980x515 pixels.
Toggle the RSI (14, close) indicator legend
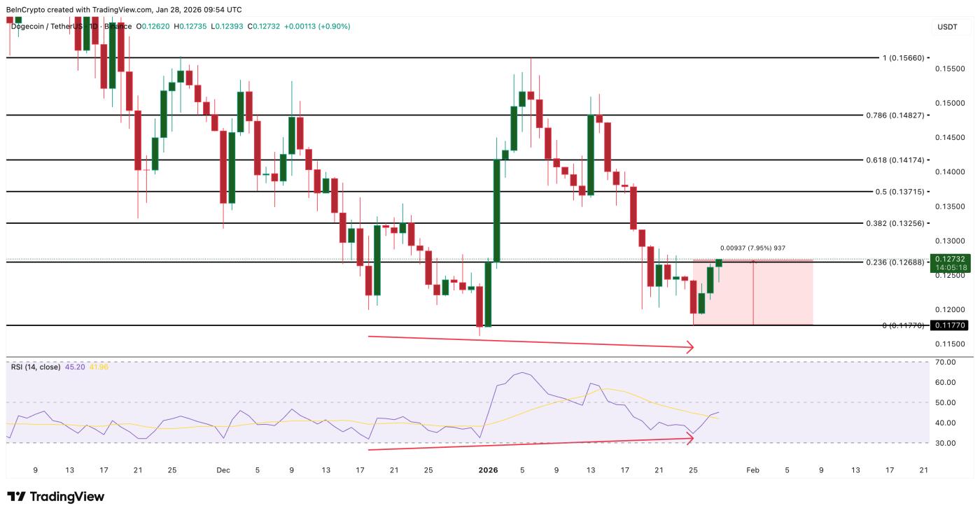(35, 367)
